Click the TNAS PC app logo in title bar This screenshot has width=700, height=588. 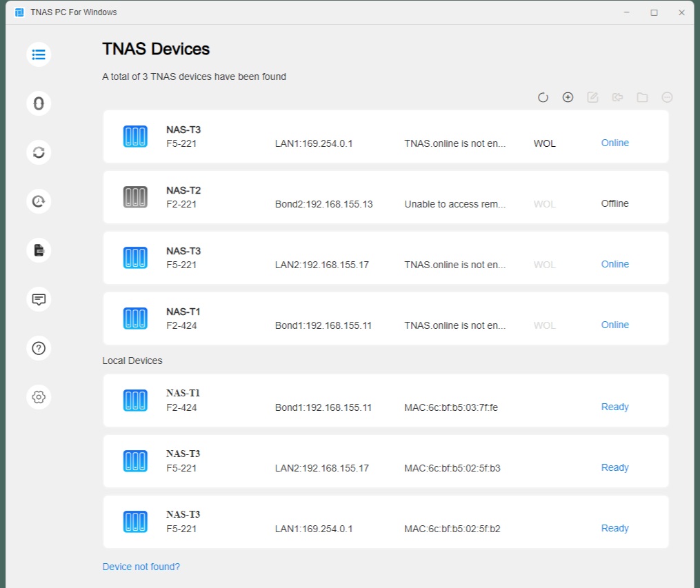point(19,12)
